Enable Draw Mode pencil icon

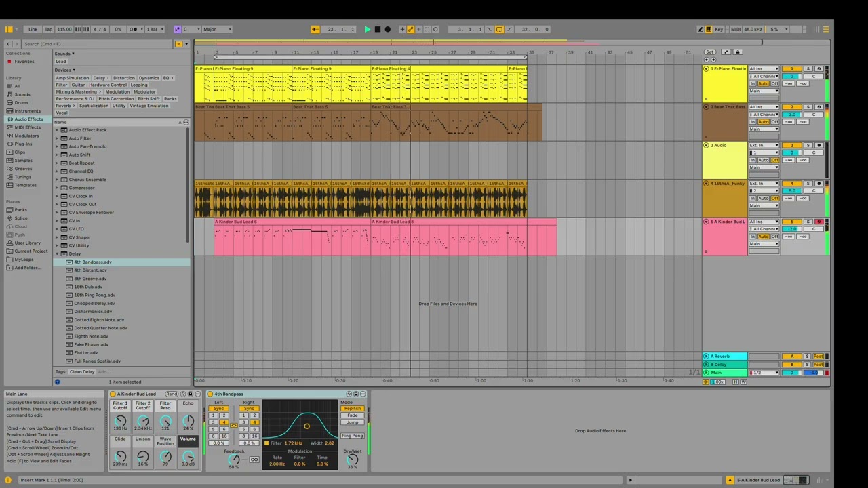[701, 29]
